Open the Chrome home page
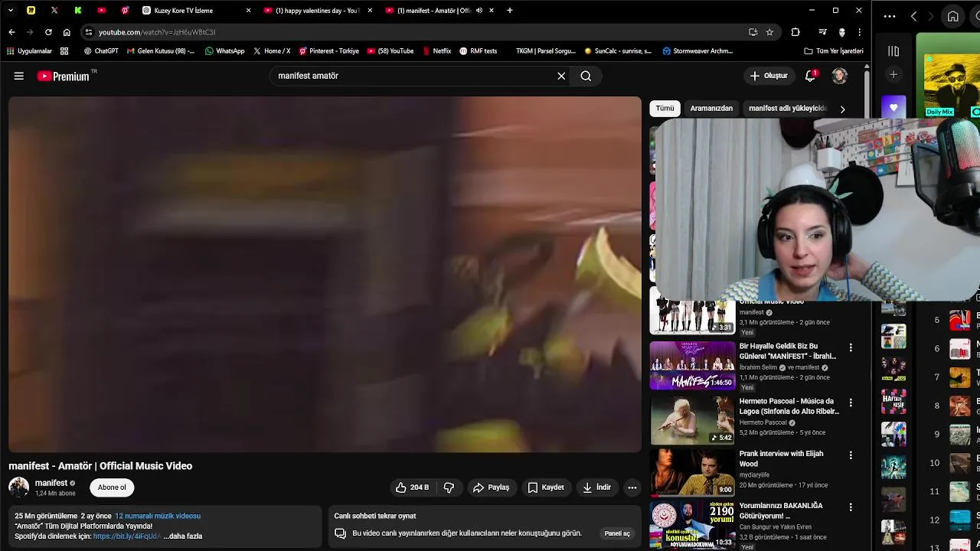Image resolution: width=980 pixels, height=551 pixels. (x=67, y=32)
